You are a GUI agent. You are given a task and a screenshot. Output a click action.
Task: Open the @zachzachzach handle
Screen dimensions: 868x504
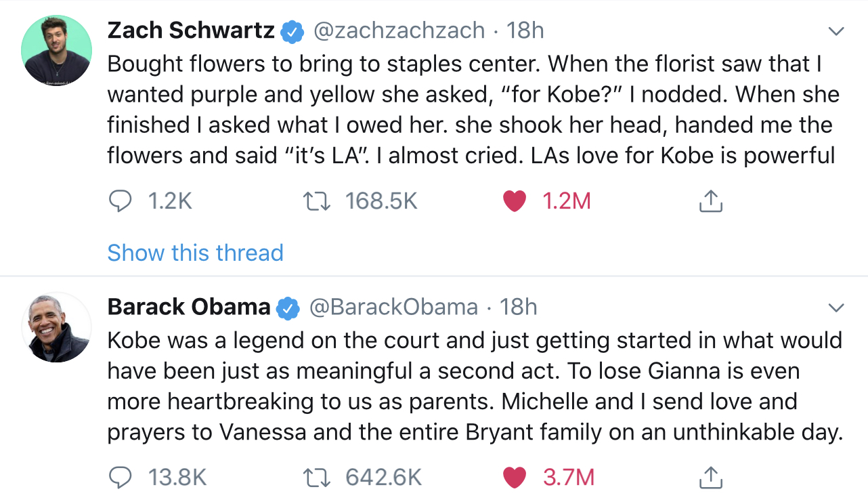398,30
